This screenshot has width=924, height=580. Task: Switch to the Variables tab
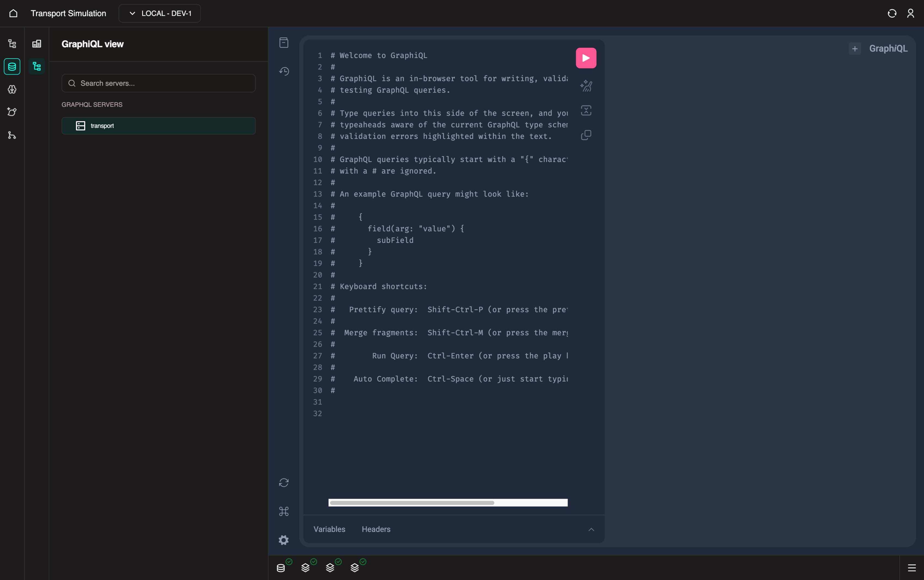click(x=329, y=529)
